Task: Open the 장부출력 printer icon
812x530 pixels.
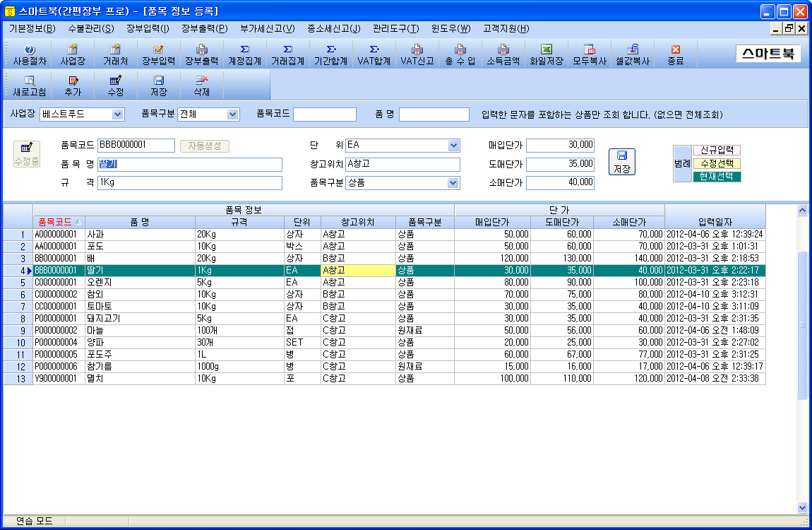Action: (201, 54)
